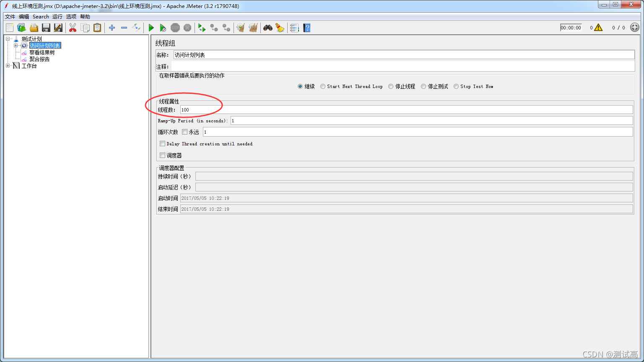Enable the 调度器 scheduler checkbox
The height and width of the screenshot is (362, 644).
162,155
